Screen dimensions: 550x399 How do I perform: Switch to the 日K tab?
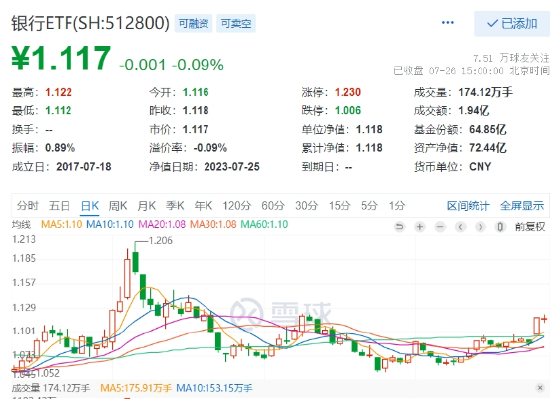[90, 205]
